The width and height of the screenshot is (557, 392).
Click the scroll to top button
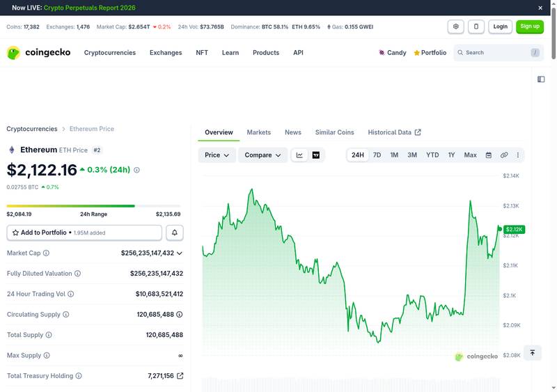(x=532, y=352)
